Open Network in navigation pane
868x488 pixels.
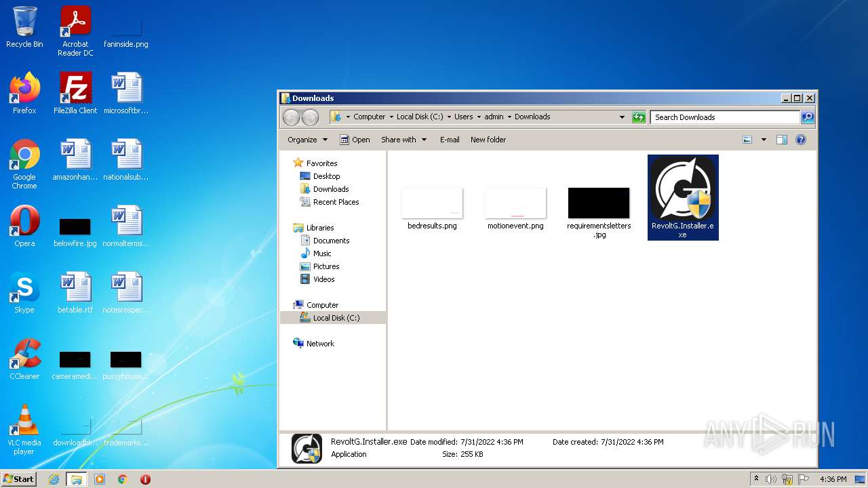point(320,344)
